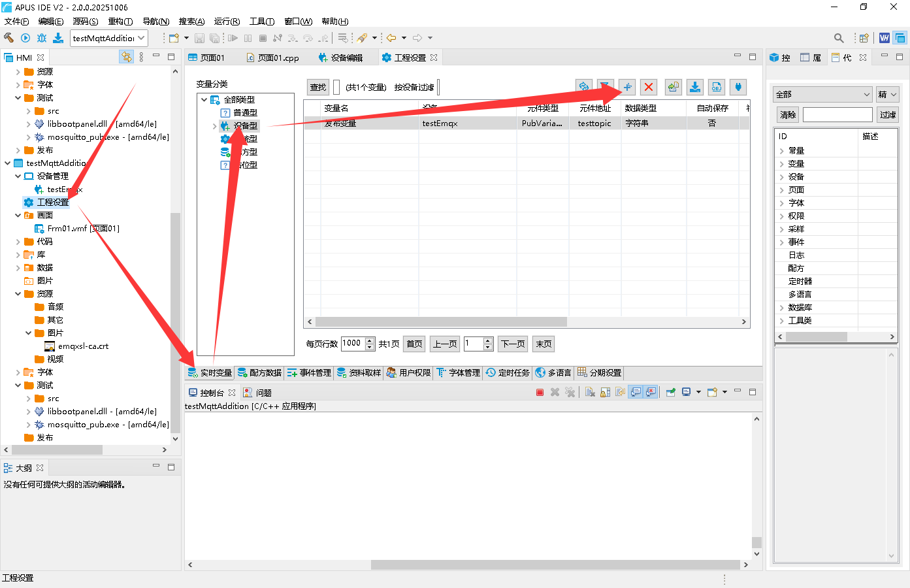Click the 下一页 button
This screenshot has width=910, height=588.
click(513, 344)
